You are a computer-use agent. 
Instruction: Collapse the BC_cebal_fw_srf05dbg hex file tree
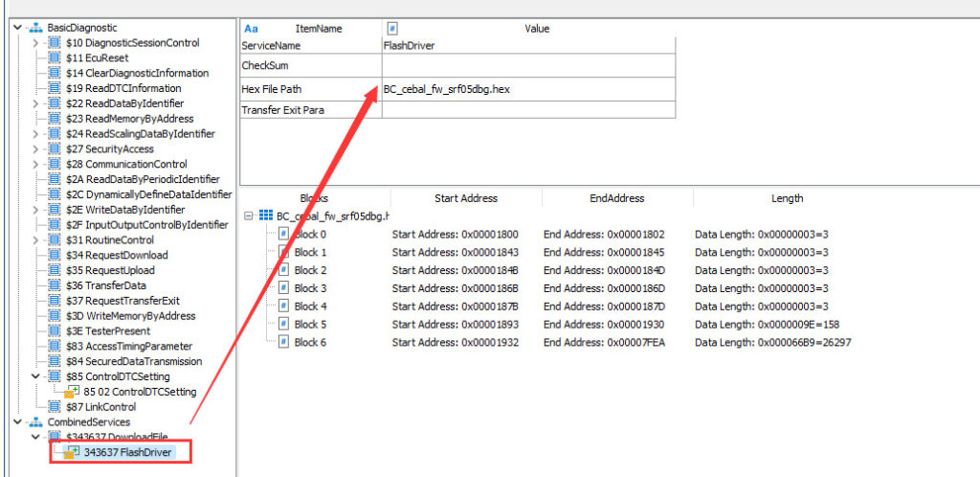pos(250,216)
